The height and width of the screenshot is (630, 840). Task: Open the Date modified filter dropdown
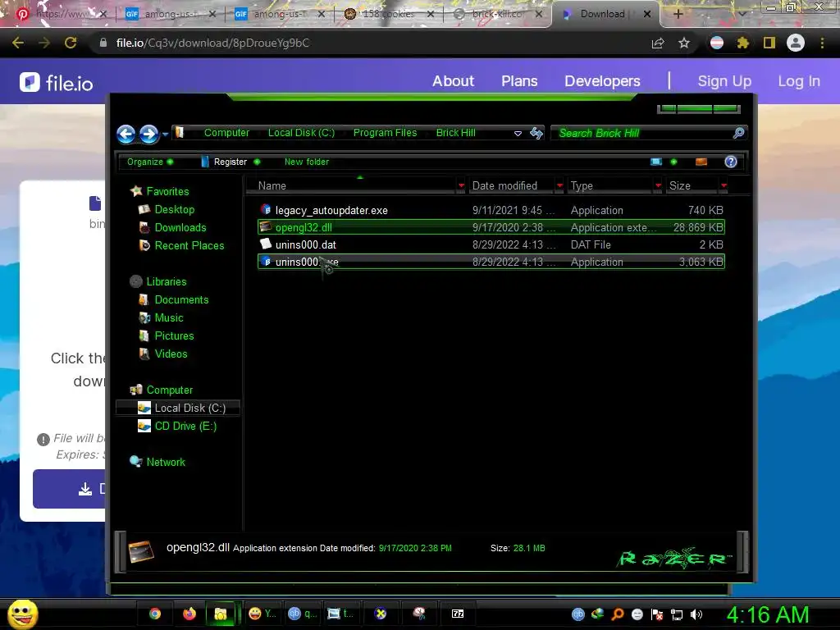click(x=559, y=186)
